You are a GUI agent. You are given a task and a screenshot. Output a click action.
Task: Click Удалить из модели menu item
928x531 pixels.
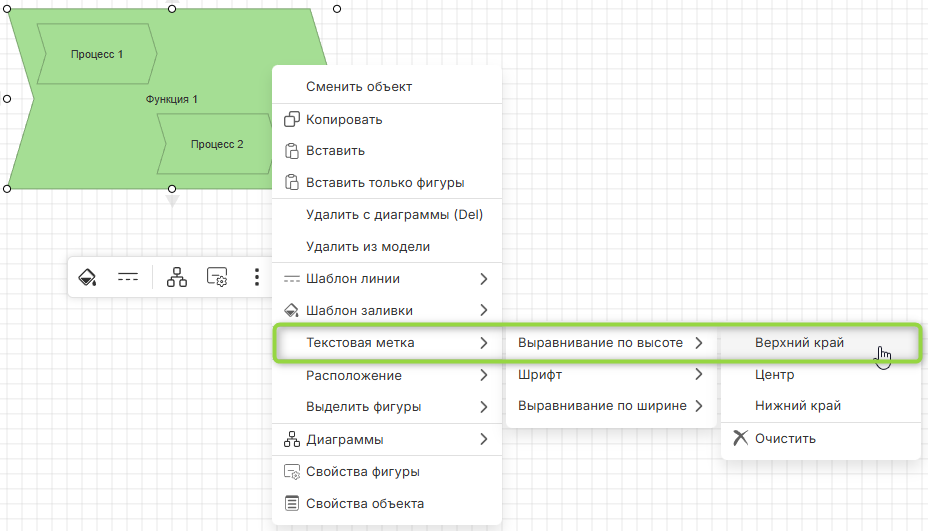tap(368, 246)
